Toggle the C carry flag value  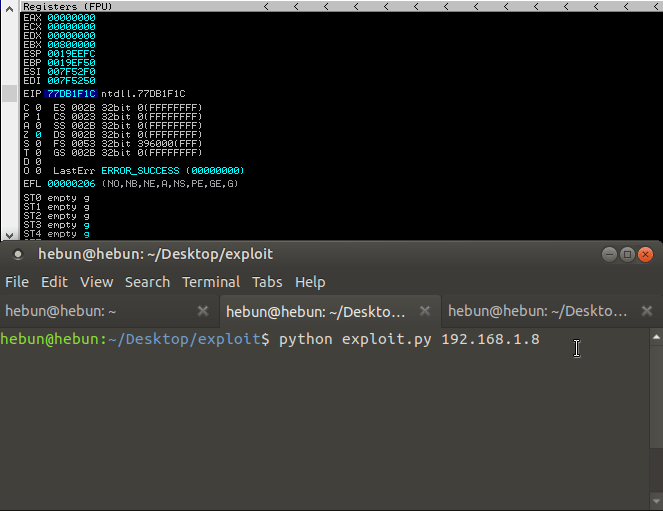point(38,108)
